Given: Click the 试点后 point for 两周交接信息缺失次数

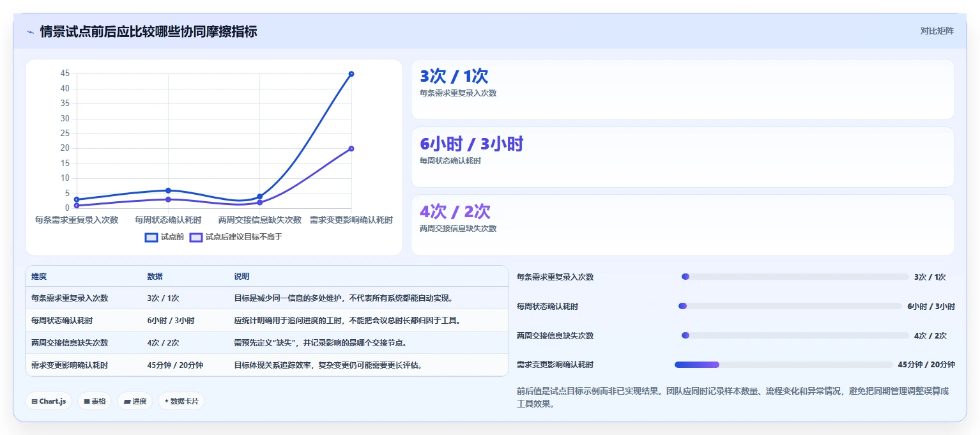Looking at the screenshot, I should [x=259, y=202].
